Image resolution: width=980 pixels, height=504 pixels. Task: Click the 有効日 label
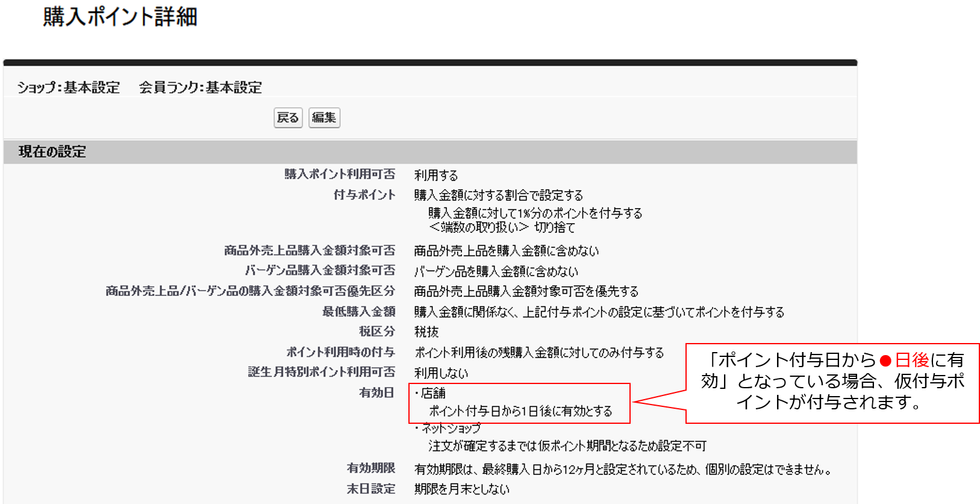coord(376,392)
